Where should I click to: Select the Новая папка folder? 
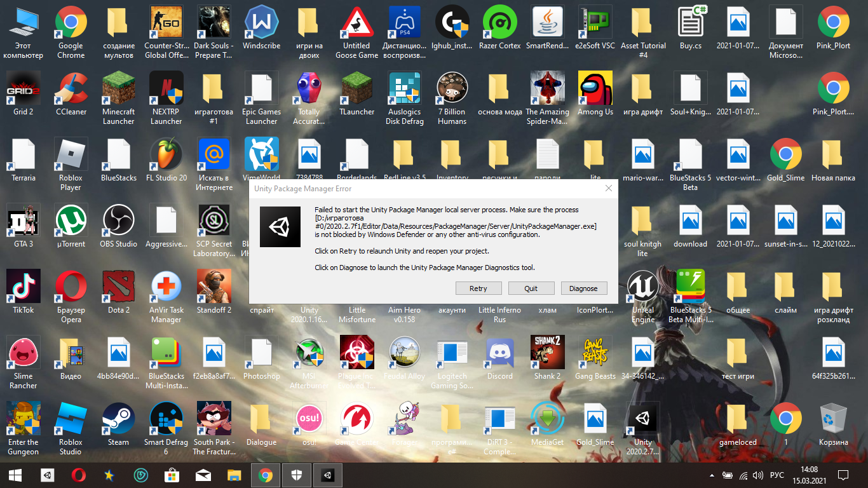click(833, 160)
